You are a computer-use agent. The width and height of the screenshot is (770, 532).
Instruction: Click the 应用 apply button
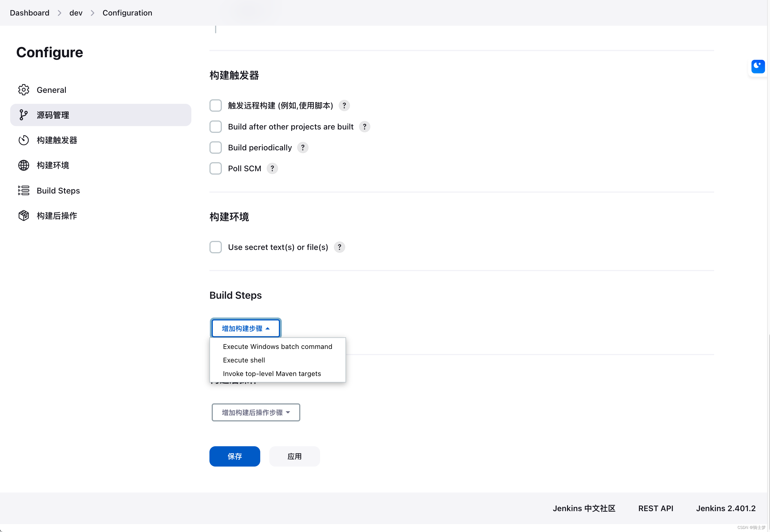point(294,457)
